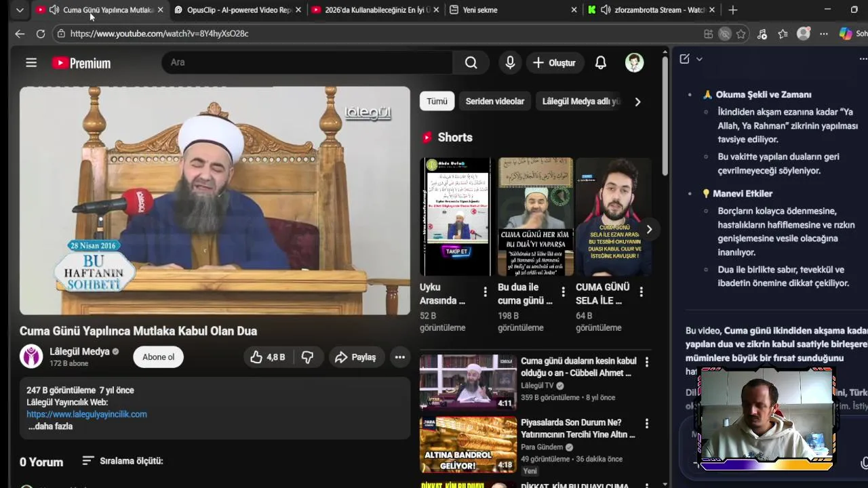This screenshot has width=868, height=488.
Task: Expand description with '...daha fazla'
Action: 50,426
